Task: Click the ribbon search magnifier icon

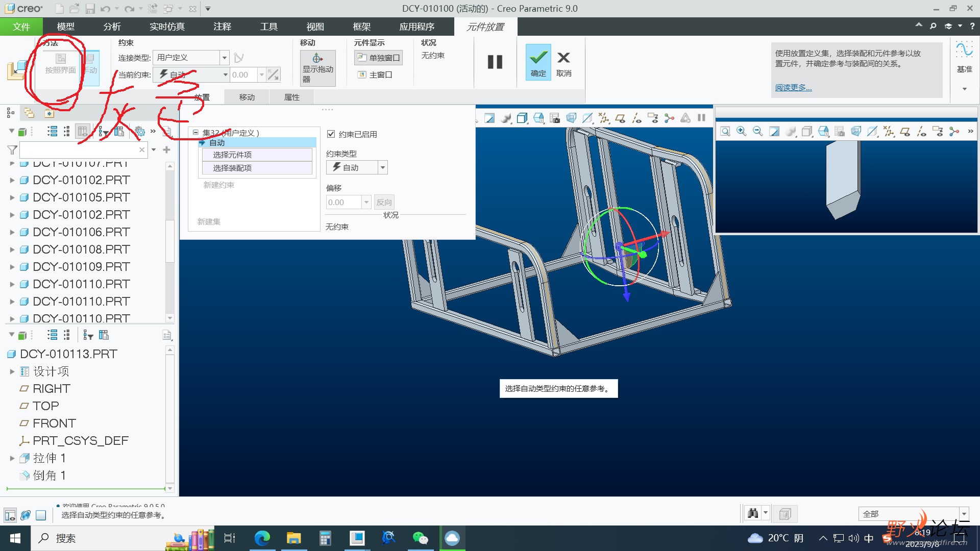Action: coord(933,26)
